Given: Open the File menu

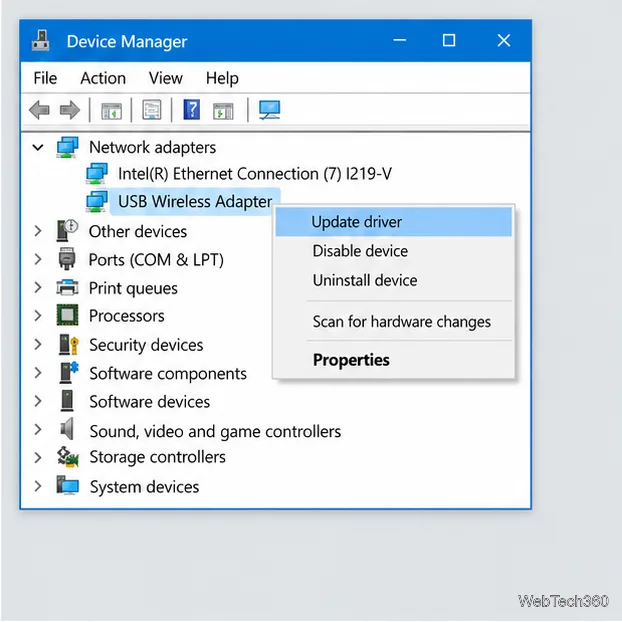Looking at the screenshot, I should [45, 78].
